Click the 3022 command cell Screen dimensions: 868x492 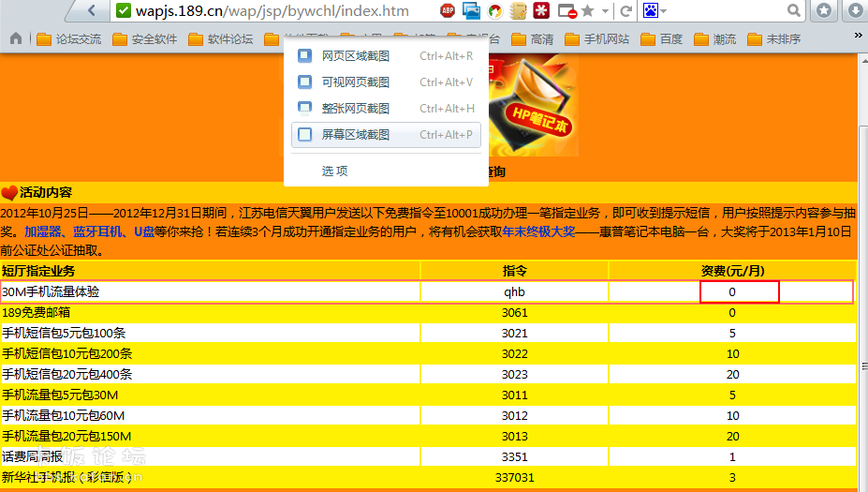tap(514, 353)
